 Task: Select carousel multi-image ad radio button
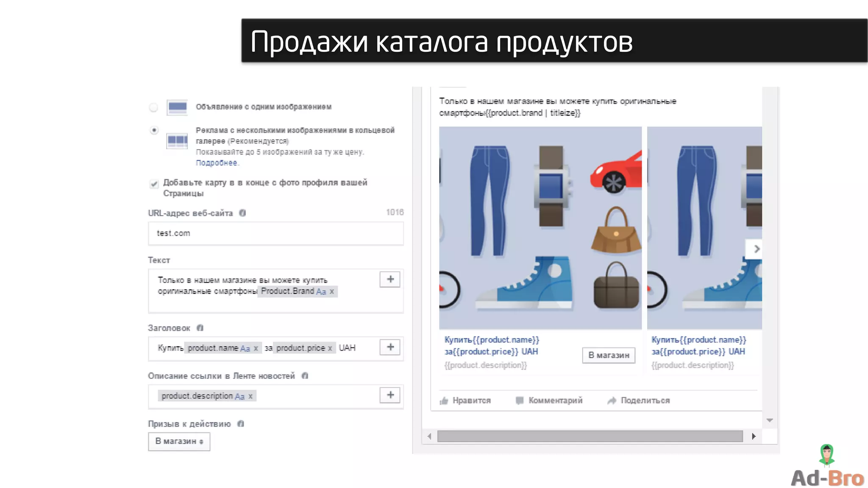point(154,130)
